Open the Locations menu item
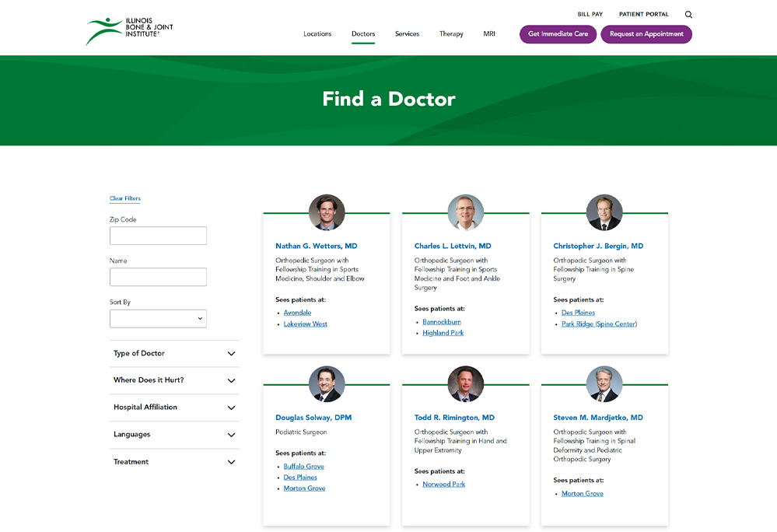This screenshot has height=532, width=777. 317,34
